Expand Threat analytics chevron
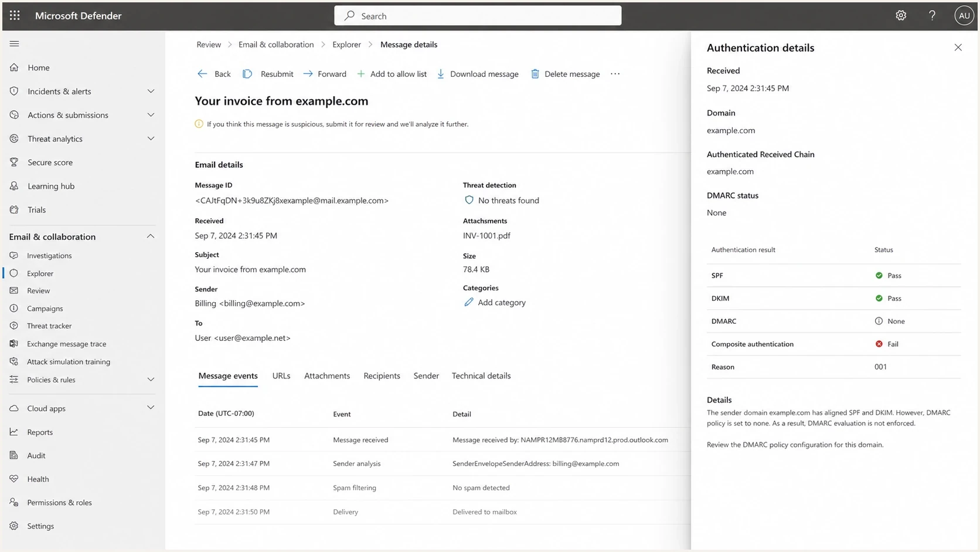 coord(151,138)
